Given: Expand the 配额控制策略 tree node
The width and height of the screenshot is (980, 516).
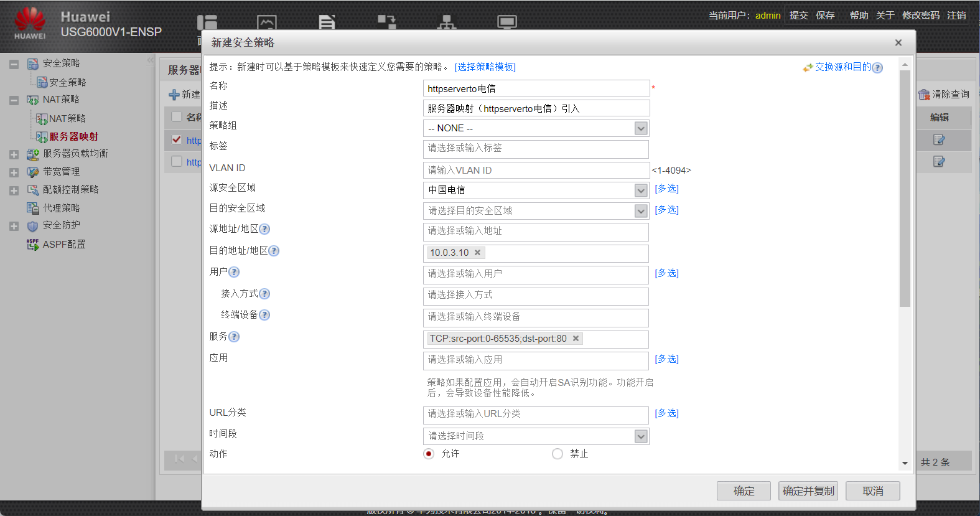Looking at the screenshot, I should [x=14, y=190].
